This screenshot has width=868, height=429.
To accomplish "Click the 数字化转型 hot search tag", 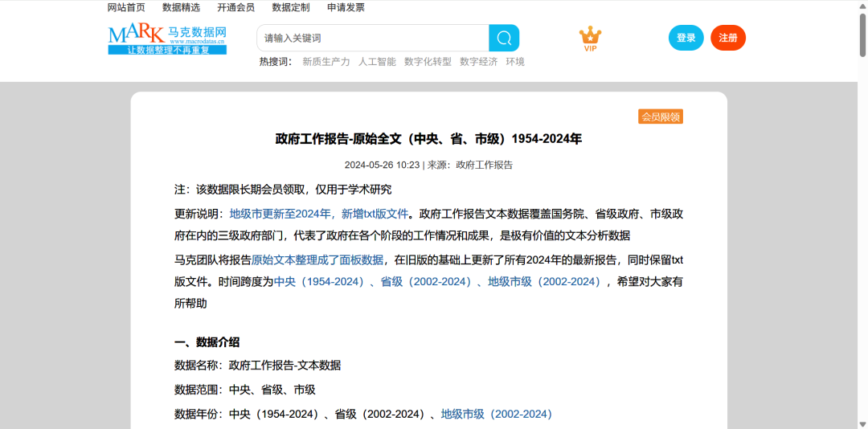I will pos(428,62).
